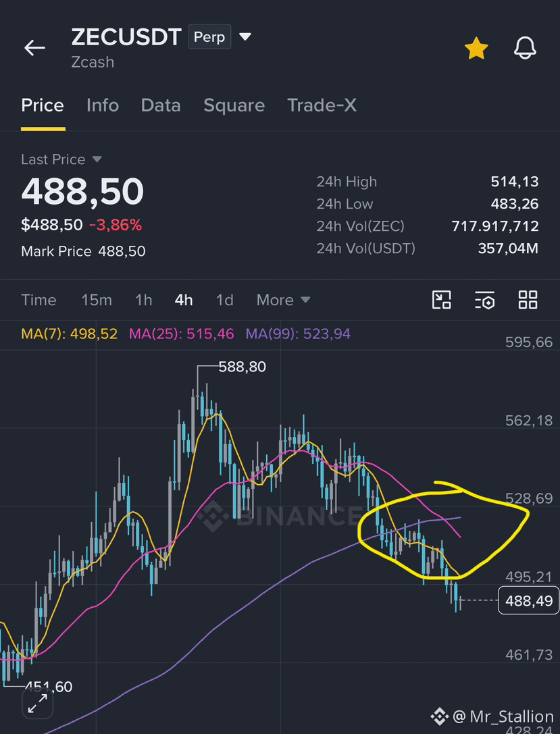
Task: Tap the 595,66 price axis label
Action: pos(529,342)
